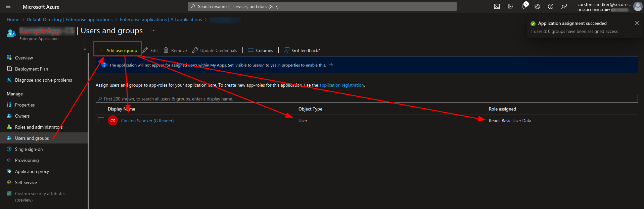Open the notifications bell
Image resolution: width=644 pixels, height=209 pixels.
pyautogui.click(x=524, y=6)
